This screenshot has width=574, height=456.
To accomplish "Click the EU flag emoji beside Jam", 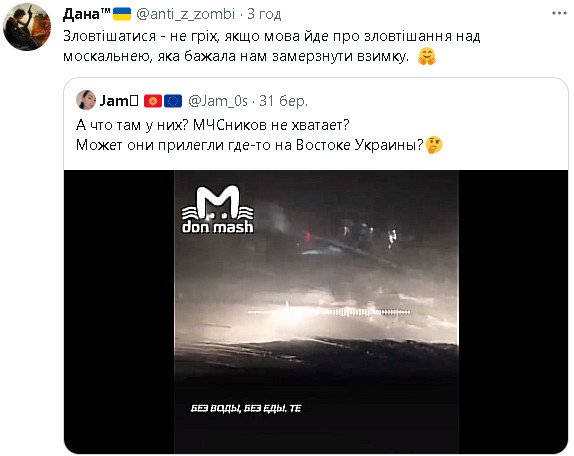I will point(173,101).
